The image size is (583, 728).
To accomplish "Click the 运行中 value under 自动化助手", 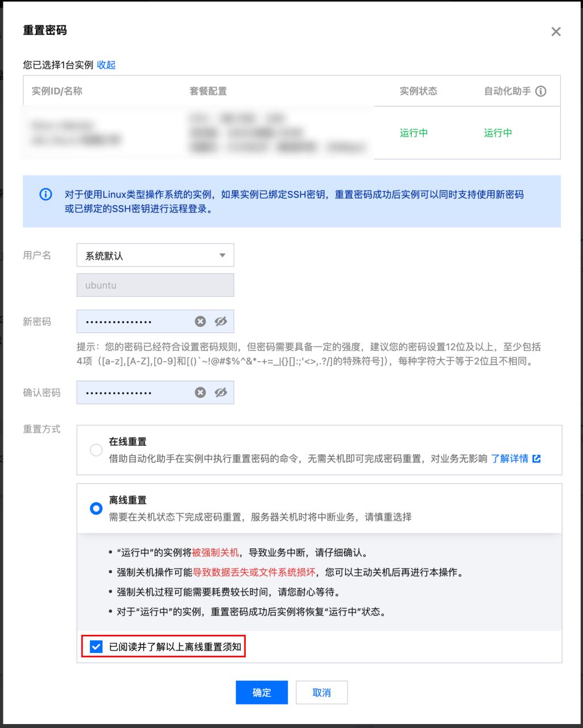I will 498,133.
